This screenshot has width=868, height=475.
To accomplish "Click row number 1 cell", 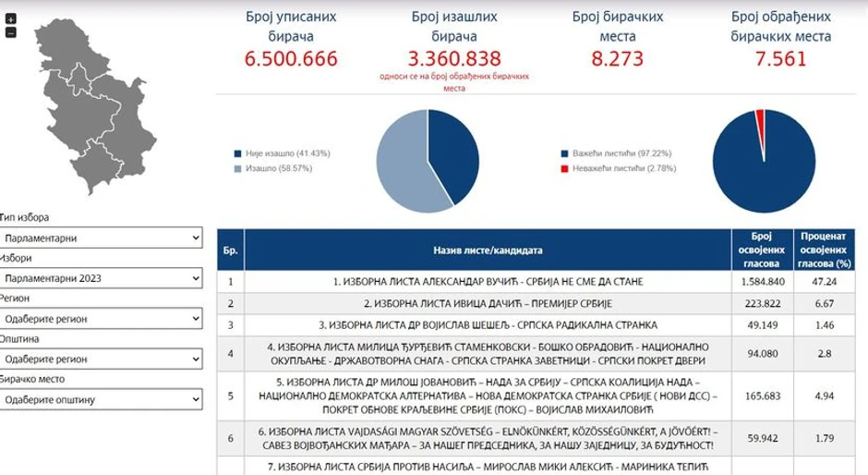I will click(x=230, y=282).
